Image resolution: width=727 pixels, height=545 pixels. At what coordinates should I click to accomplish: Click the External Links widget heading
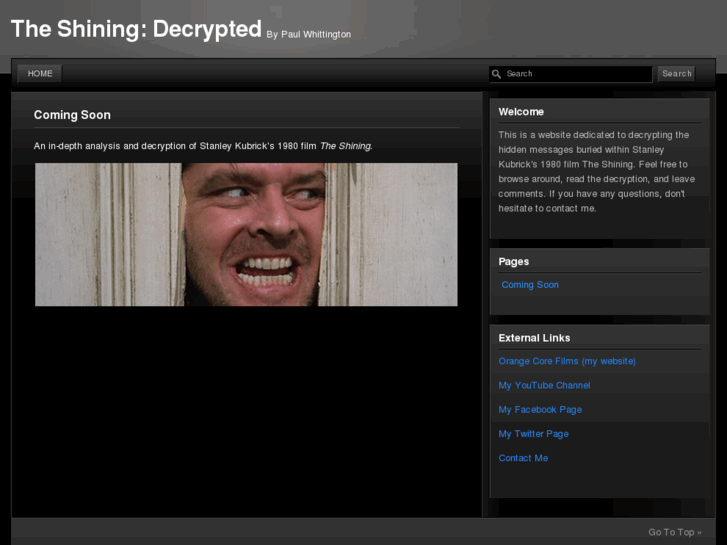tap(534, 338)
